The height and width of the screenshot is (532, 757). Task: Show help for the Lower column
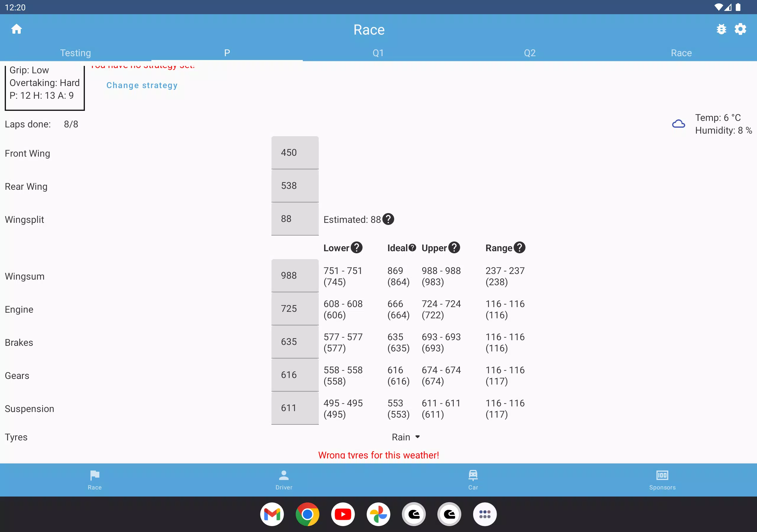(356, 248)
